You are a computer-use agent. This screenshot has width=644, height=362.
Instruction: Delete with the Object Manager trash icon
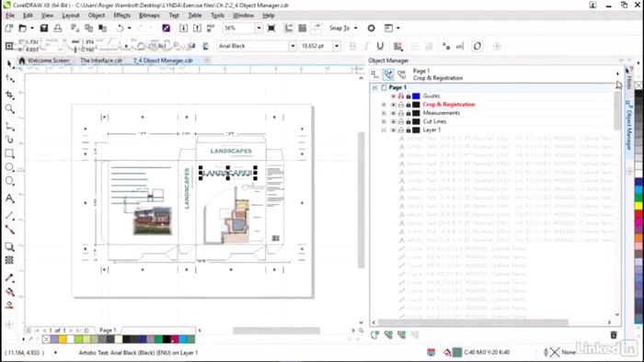(x=614, y=335)
